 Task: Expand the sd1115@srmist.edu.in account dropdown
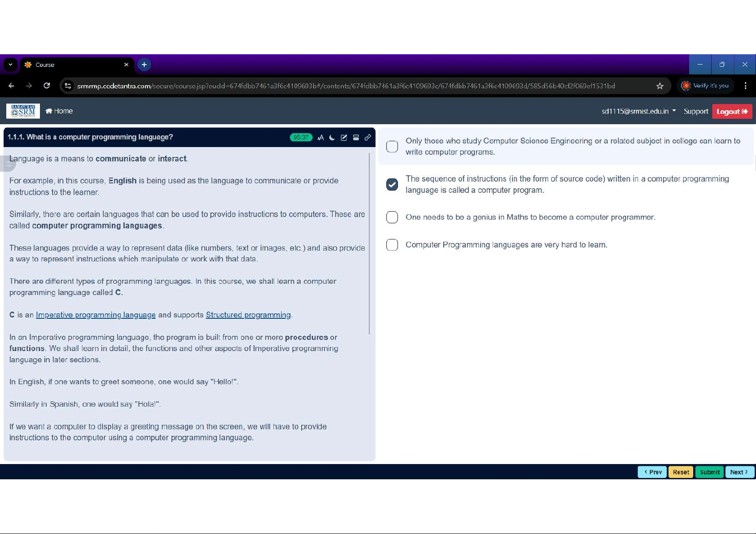tap(638, 111)
